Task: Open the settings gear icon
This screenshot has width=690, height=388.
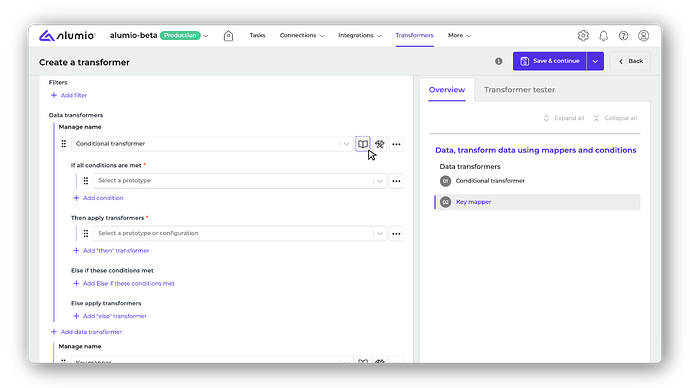Action: [x=583, y=36]
